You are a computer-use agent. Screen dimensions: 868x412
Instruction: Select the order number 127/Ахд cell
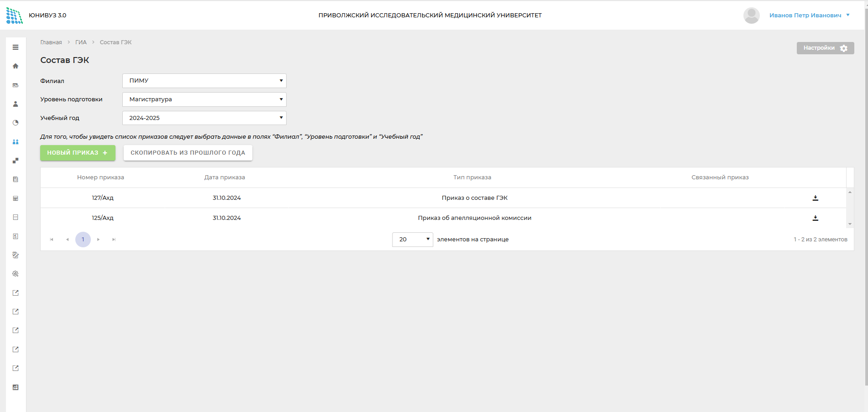point(103,198)
